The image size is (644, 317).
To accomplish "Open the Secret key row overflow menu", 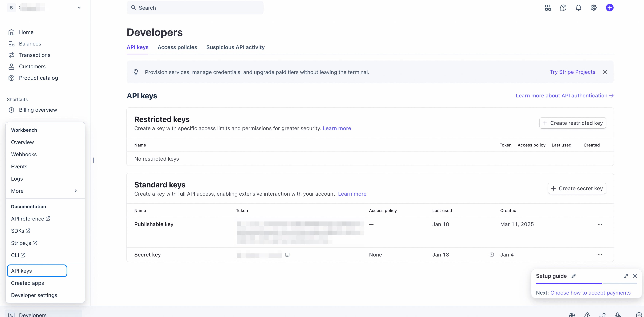I will [599, 255].
